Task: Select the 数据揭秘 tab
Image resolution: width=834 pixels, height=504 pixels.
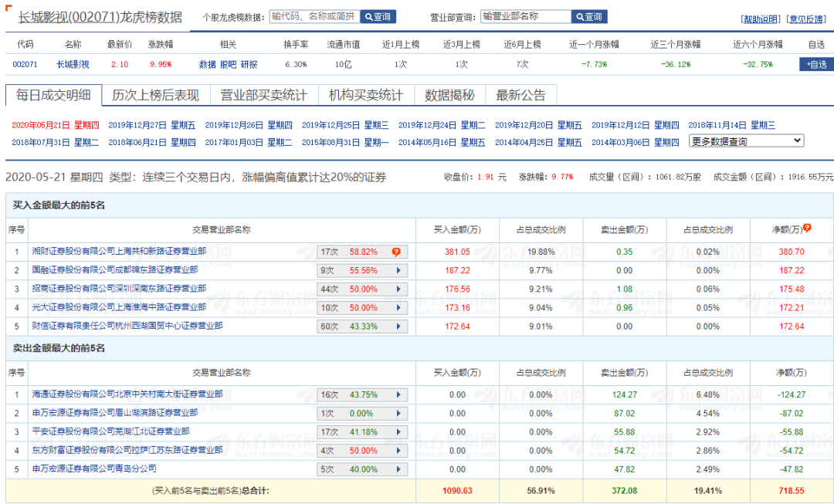Action: pos(449,96)
